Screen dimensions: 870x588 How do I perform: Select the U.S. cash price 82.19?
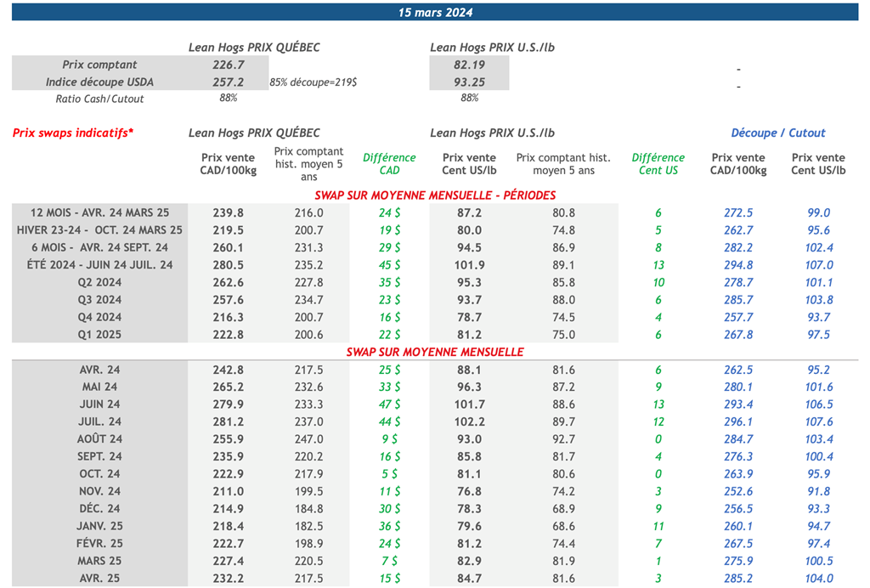point(469,65)
